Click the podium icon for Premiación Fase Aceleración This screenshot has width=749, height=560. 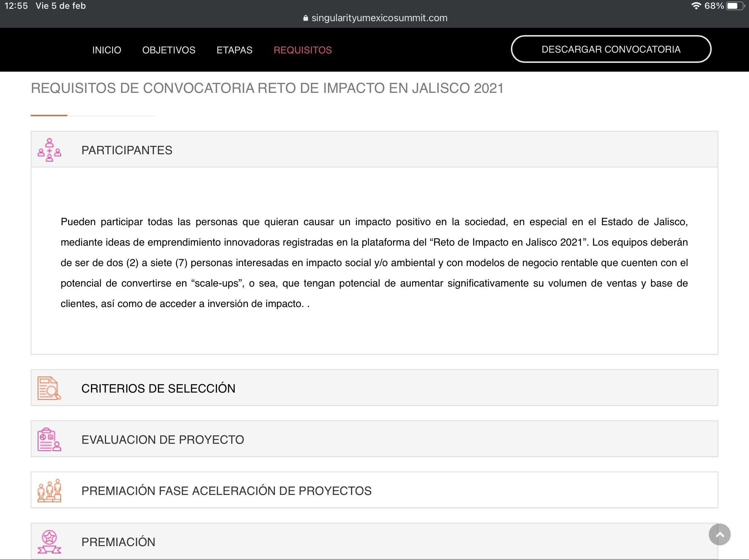click(x=49, y=491)
